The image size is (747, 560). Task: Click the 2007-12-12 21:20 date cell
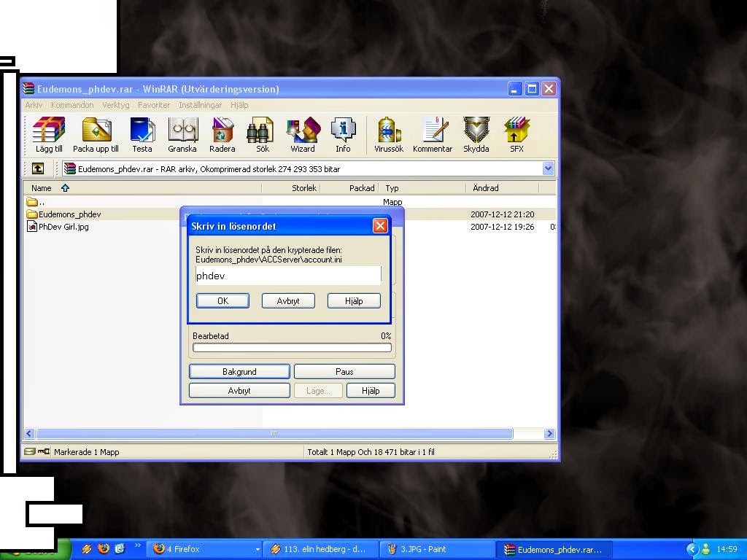click(x=502, y=214)
